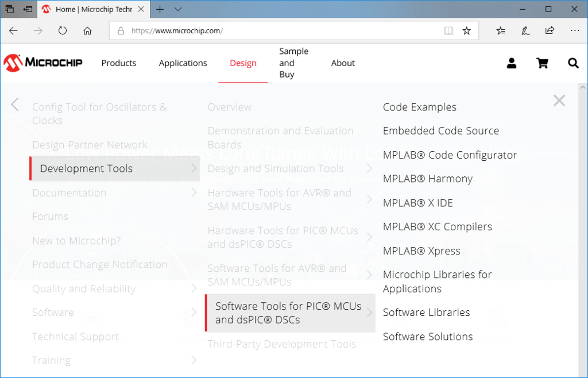Refresh the page

pyautogui.click(x=63, y=31)
